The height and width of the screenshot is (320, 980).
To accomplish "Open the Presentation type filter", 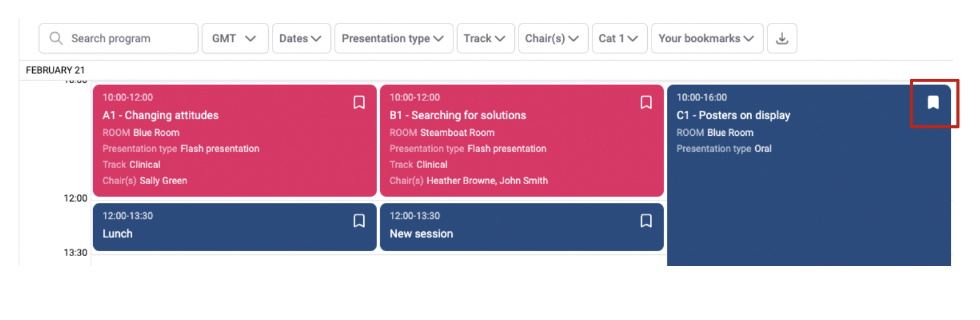I will click(x=394, y=38).
